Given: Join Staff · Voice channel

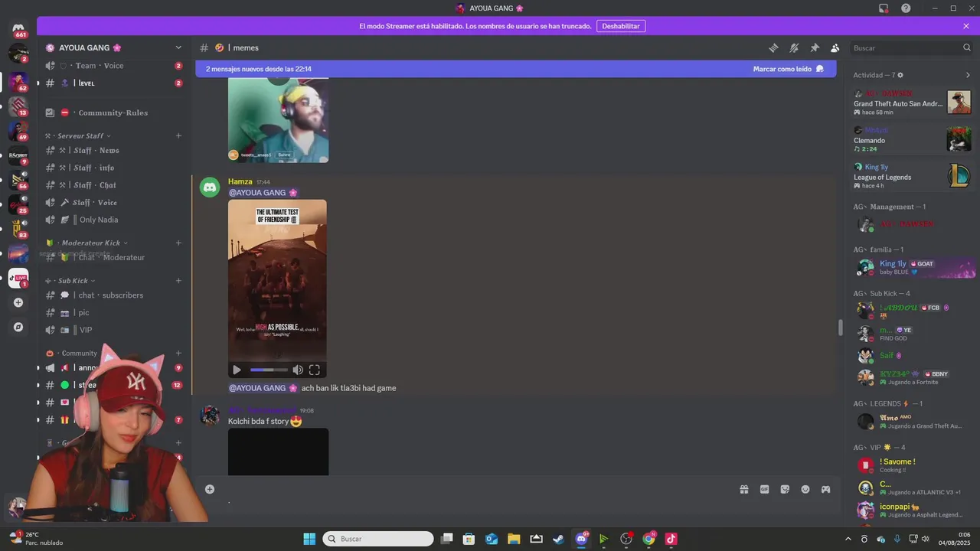Looking at the screenshot, I should pyautogui.click(x=114, y=203).
